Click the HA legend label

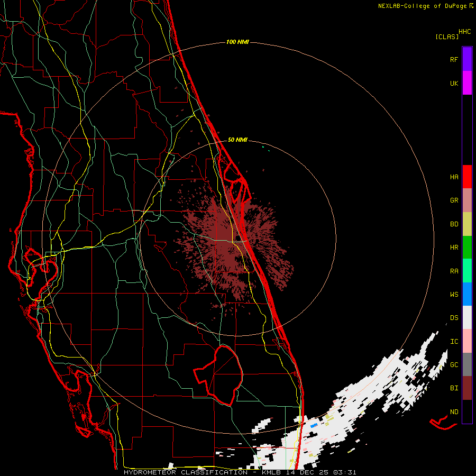454,177
